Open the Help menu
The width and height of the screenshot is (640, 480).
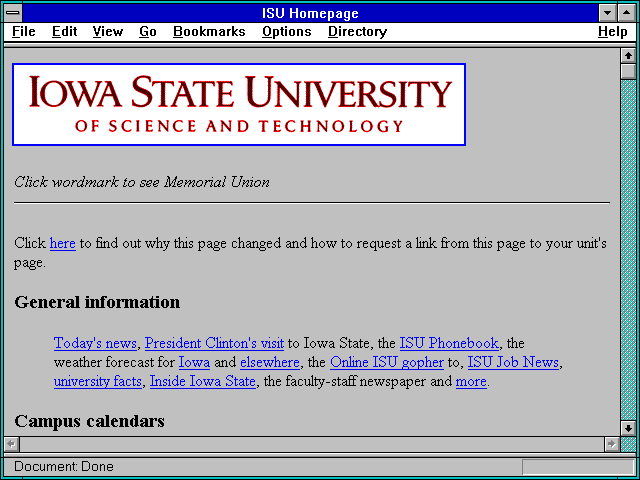613,31
